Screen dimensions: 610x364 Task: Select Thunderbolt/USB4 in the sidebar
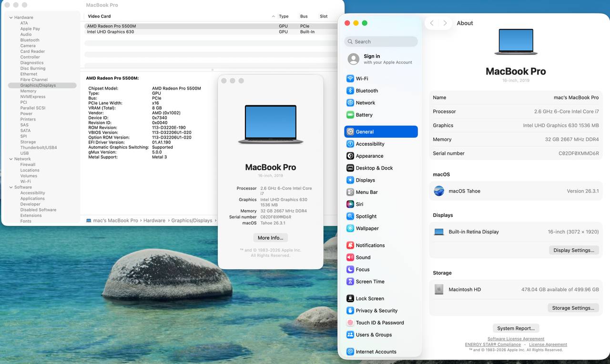38,148
